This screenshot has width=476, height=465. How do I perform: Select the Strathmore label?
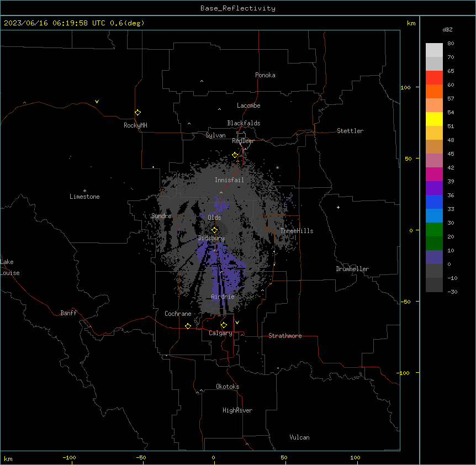(x=285, y=336)
